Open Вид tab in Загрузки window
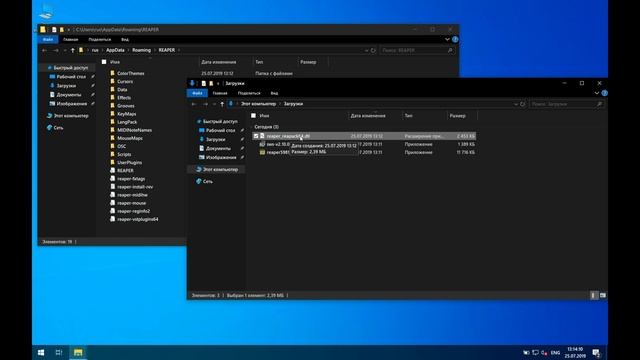 tap(274, 93)
